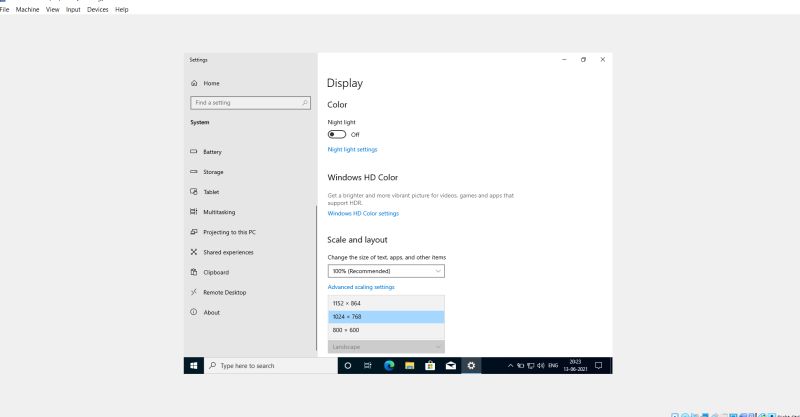The image size is (800, 417).
Task: Open the Devices menu
Action: (97, 9)
